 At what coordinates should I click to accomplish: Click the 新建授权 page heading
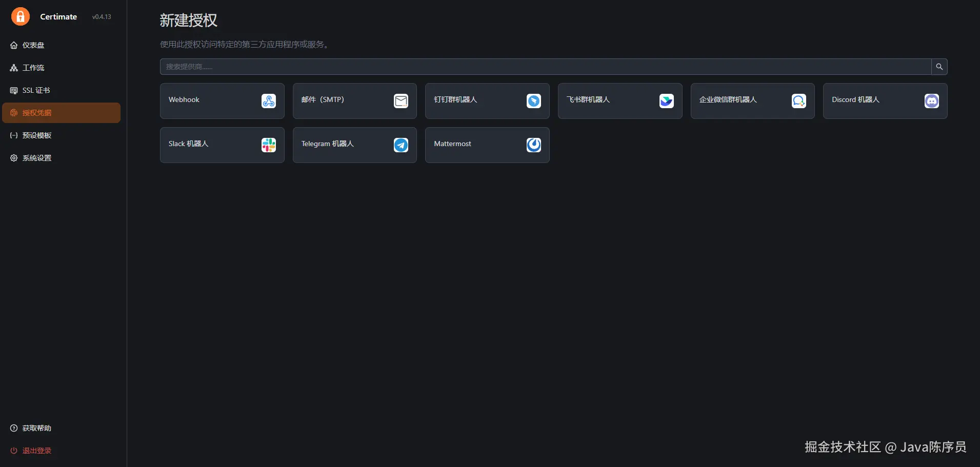point(189,20)
